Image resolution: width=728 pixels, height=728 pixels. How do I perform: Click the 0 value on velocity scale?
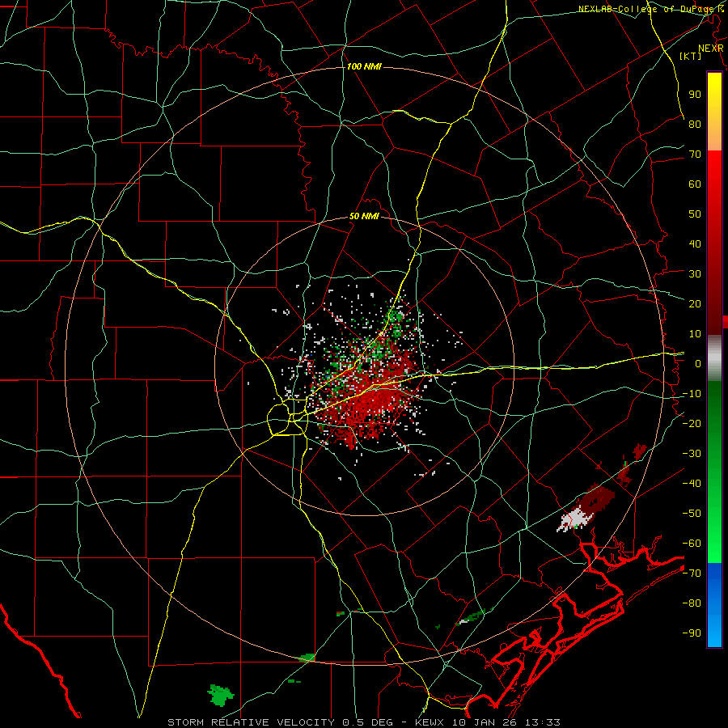[698, 363]
